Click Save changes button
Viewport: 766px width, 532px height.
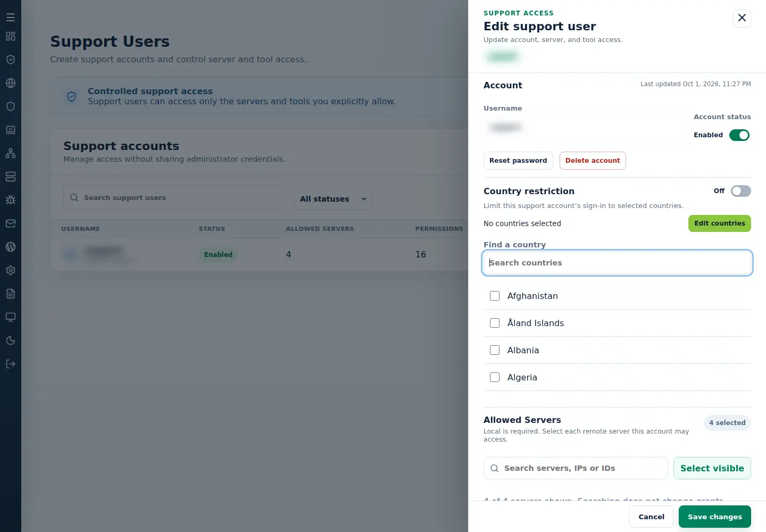[x=715, y=517]
